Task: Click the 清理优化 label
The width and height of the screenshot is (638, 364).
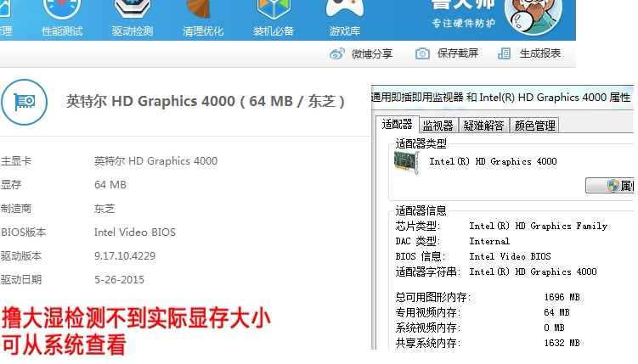Action: (203, 31)
